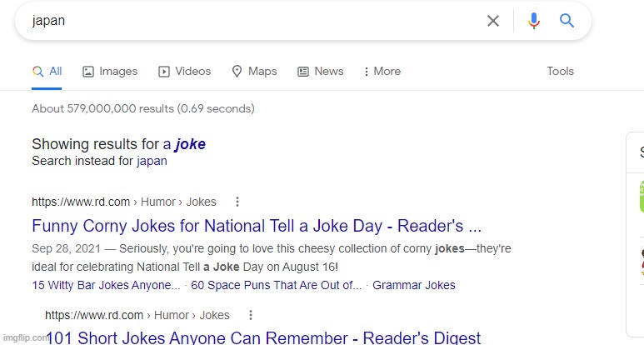Viewport: 644px width, 345px height.
Task: Click the first result's rd.com Humor Jokes breadcrumb
Action: pos(124,202)
